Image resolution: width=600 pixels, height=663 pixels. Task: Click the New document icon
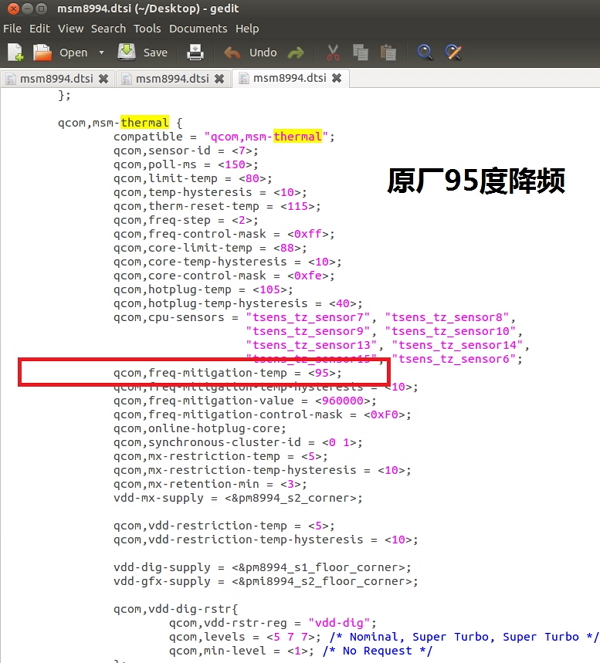14,52
